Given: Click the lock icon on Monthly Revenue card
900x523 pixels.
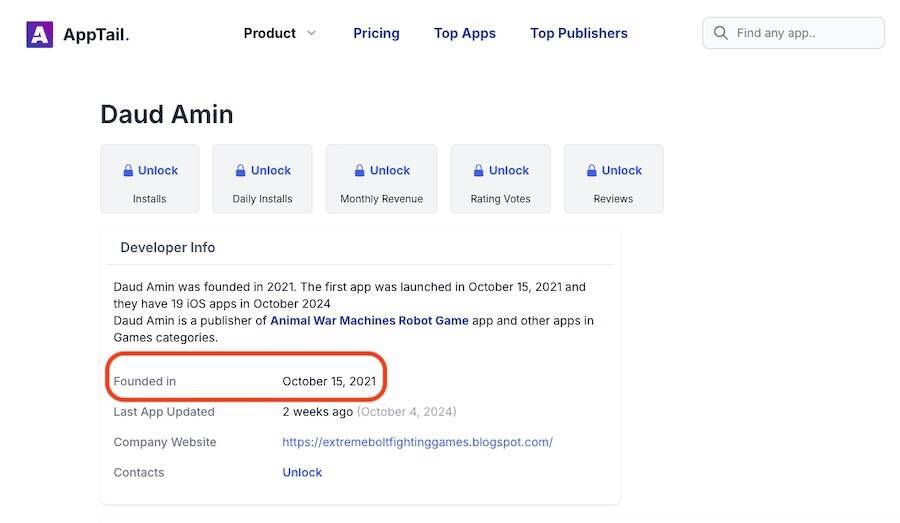Looking at the screenshot, I should [360, 171].
